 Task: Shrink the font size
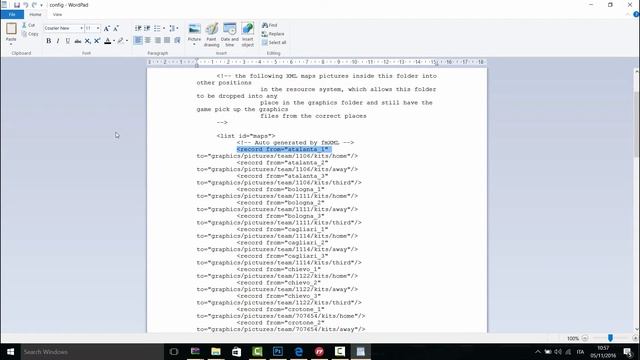tap(116, 28)
